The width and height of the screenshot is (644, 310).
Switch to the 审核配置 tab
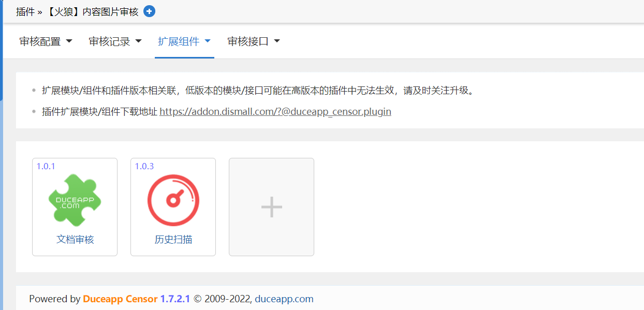tap(40, 41)
